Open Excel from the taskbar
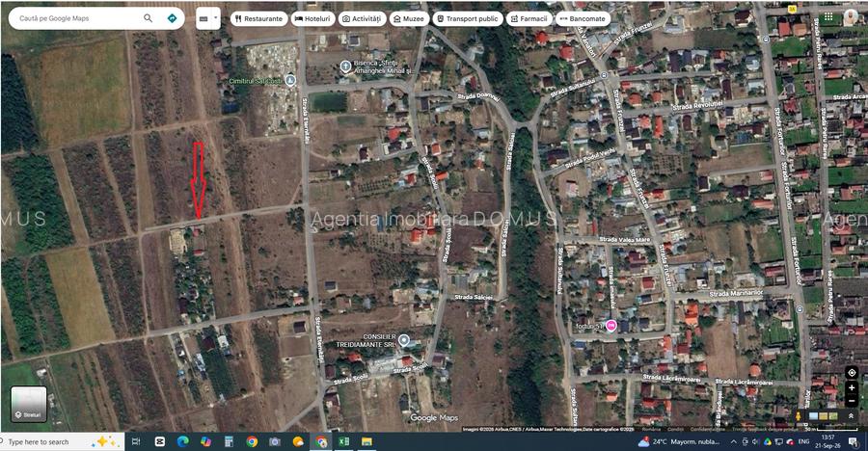Viewport: 868px width, 451px height. 343,441
